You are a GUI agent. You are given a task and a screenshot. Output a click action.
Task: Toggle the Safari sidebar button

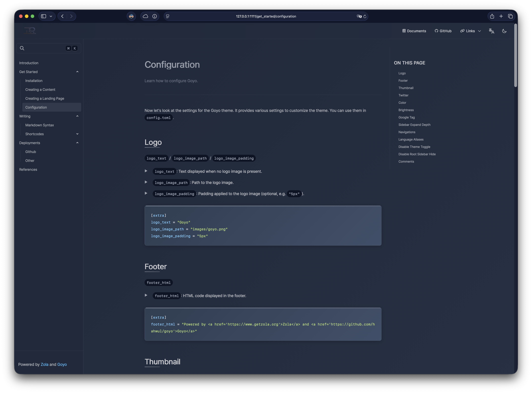[44, 16]
